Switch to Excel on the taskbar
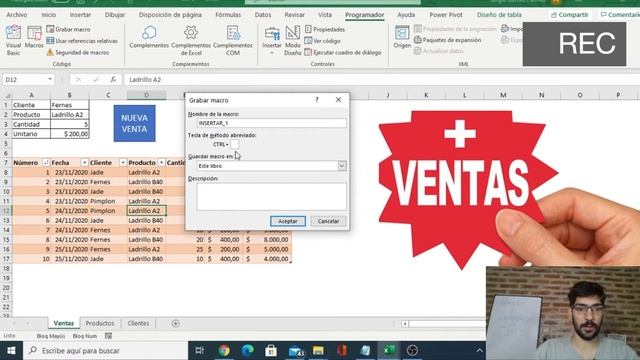640x360 pixels. pos(389,351)
